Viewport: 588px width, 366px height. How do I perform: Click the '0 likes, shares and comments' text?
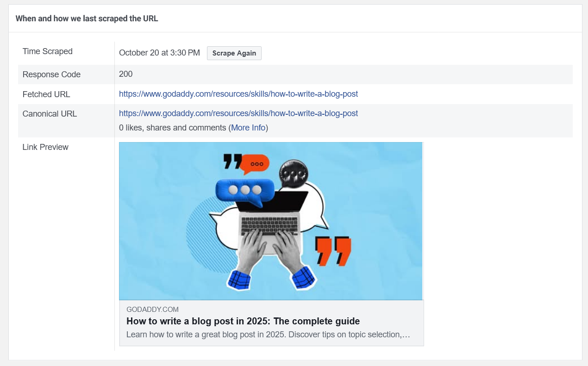pyautogui.click(x=172, y=128)
